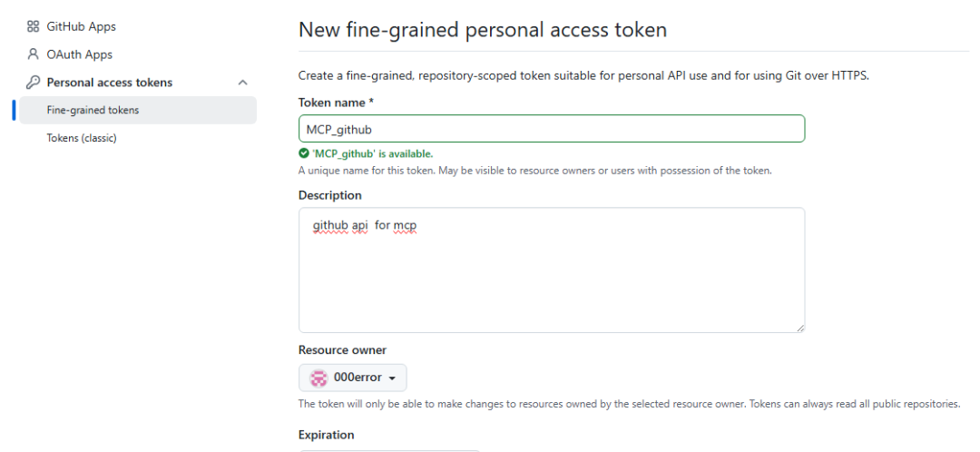Viewport: 980px width, 452px height.
Task: Click the Description field label
Action: click(329, 195)
